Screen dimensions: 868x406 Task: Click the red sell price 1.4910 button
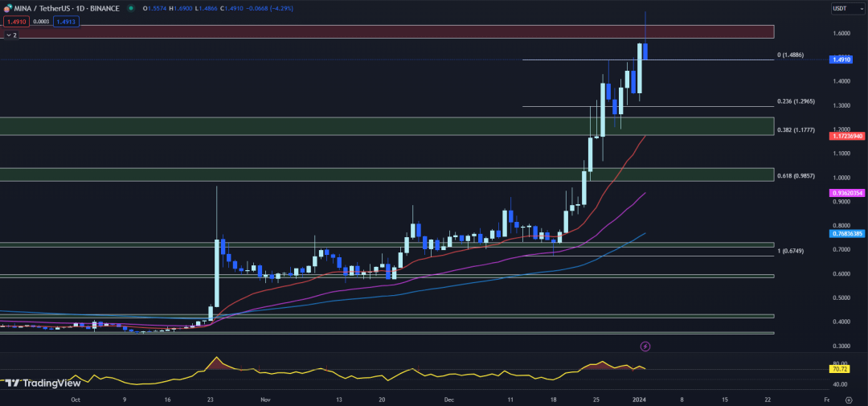coord(16,22)
